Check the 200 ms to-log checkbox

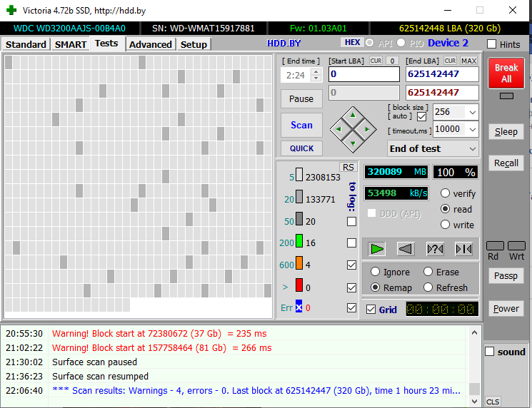(351, 243)
